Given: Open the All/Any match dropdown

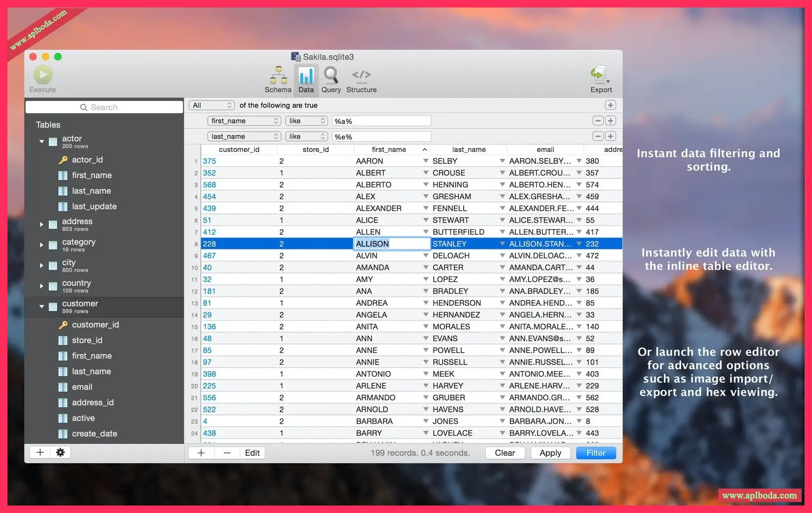Looking at the screenshot, I should click(x=212, y=105).
